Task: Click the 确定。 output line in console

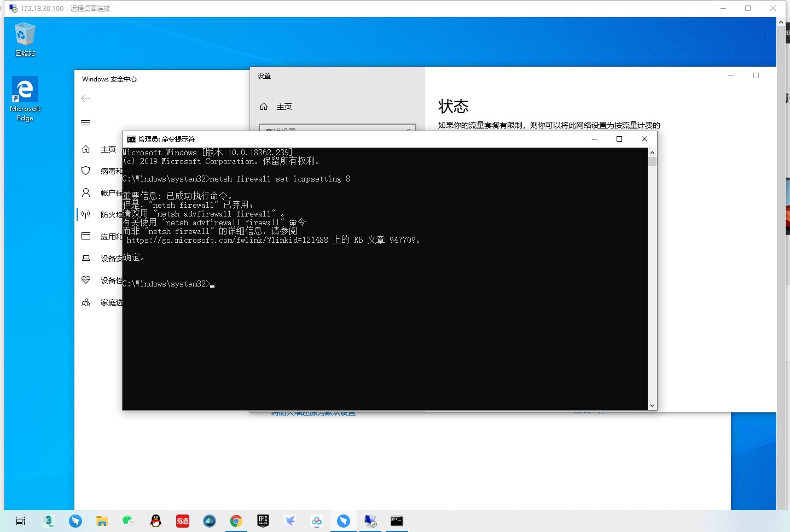Action: (x=133, y=258)
